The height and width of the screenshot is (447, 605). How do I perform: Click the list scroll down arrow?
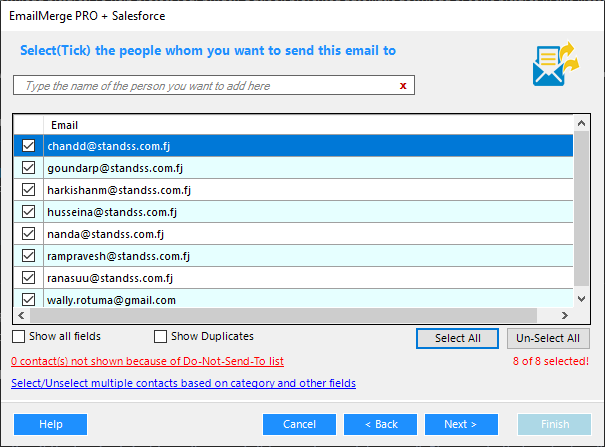(x=581, y=299)
